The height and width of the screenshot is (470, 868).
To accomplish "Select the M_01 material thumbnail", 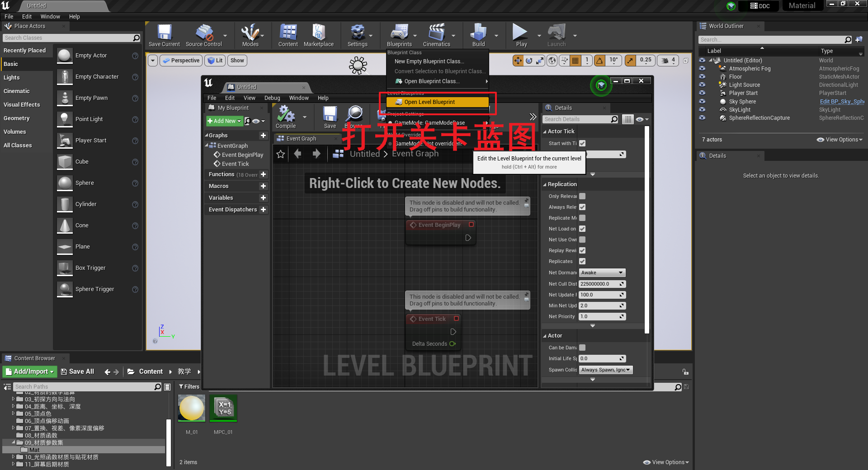I will 191,408.
